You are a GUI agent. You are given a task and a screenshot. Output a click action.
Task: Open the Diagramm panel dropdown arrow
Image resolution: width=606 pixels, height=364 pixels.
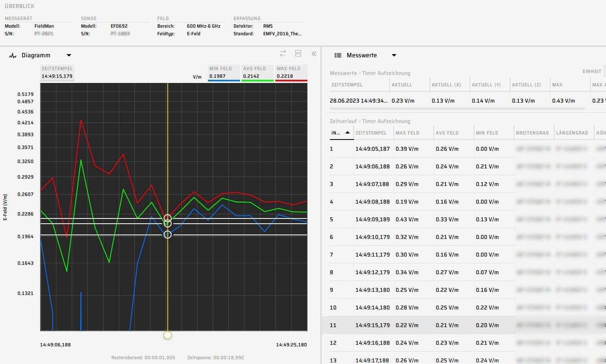[69, 55]
